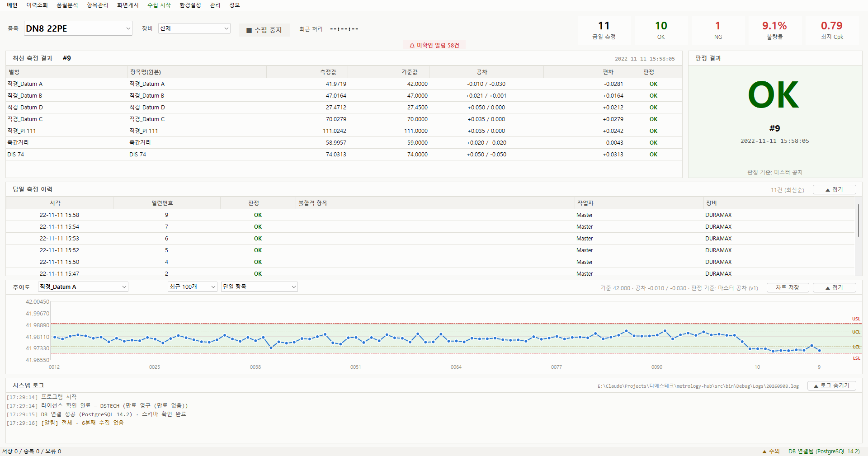Open the 이력조회 menu
Screen dimensions: 868x456
(x=37, y=5)
